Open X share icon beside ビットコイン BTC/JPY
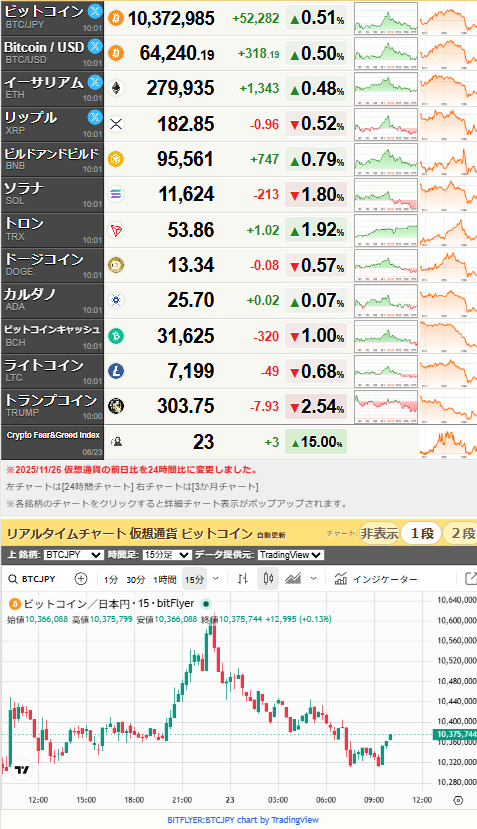The height and width of the screenshot is (829, 477). pyautogui.click(x=95, y=11)
